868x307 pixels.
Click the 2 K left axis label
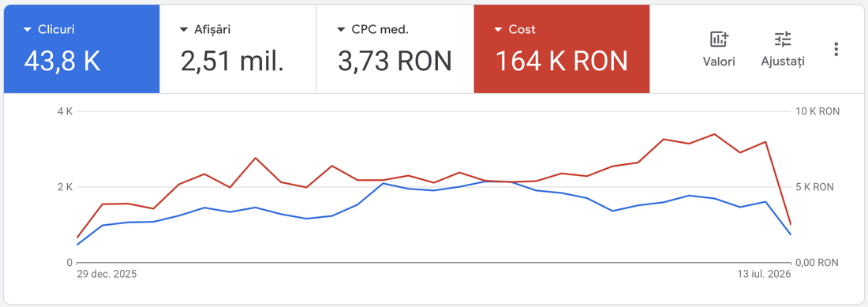click(65, 187)
